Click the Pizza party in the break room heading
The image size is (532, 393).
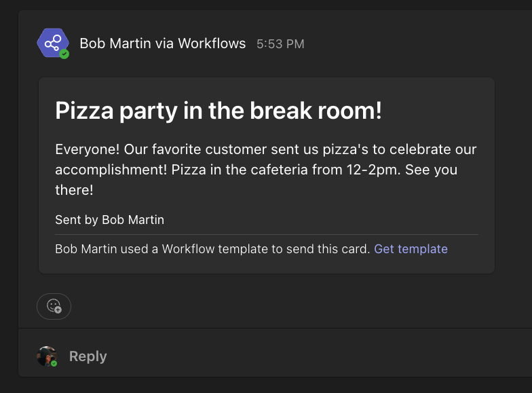click(x=218, y=111)
